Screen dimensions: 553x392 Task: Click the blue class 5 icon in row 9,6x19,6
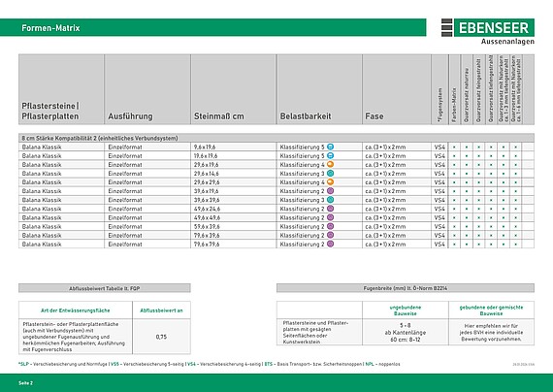[330, 147]
